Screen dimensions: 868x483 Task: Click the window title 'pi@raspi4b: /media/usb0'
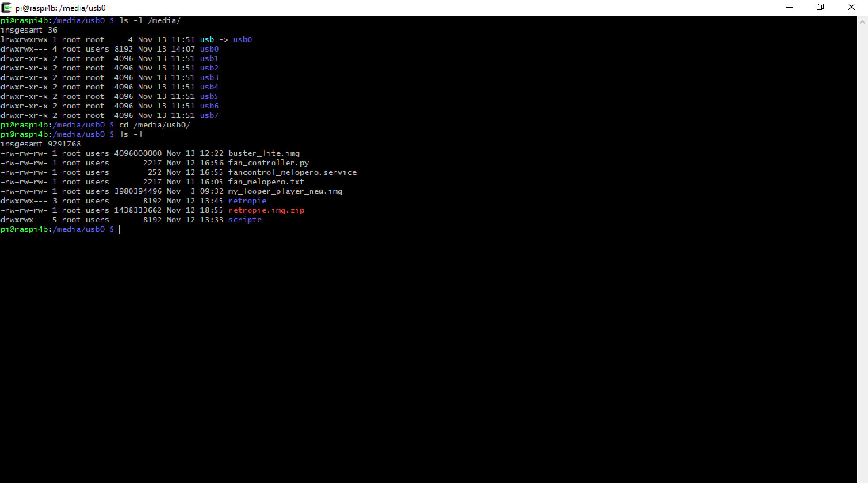[x=61, y=8]
